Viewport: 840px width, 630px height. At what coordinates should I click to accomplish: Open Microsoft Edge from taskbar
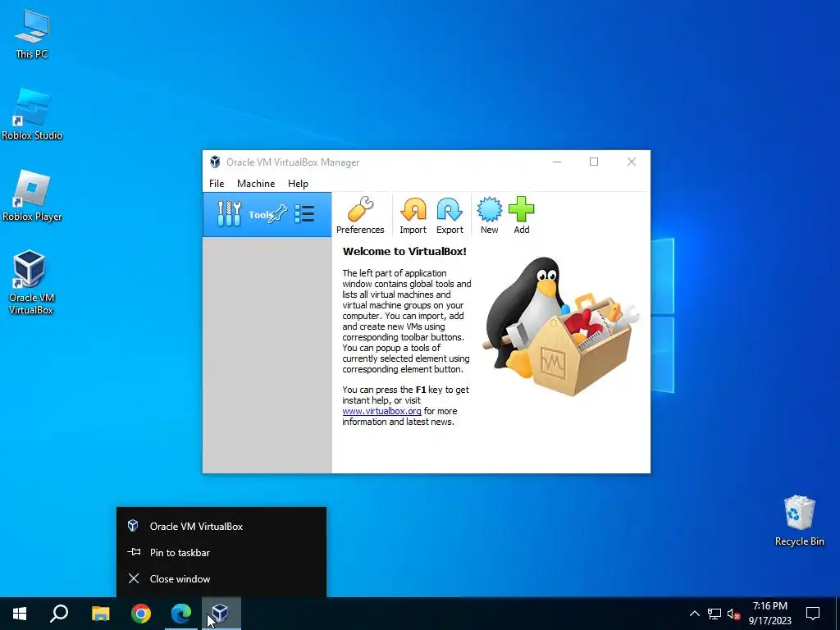pos(181,614)
